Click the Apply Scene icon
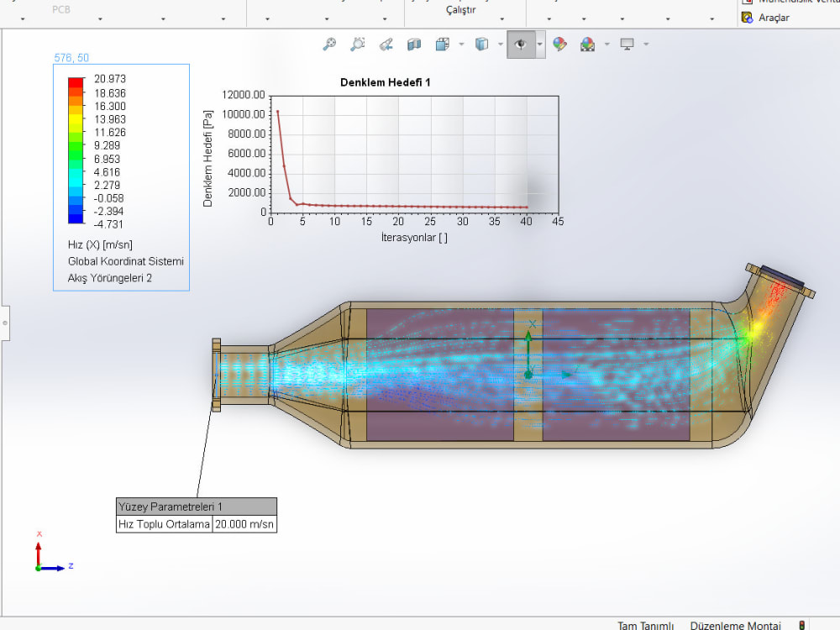Viewport: 840px width, 630px height. tap(586, 44)
